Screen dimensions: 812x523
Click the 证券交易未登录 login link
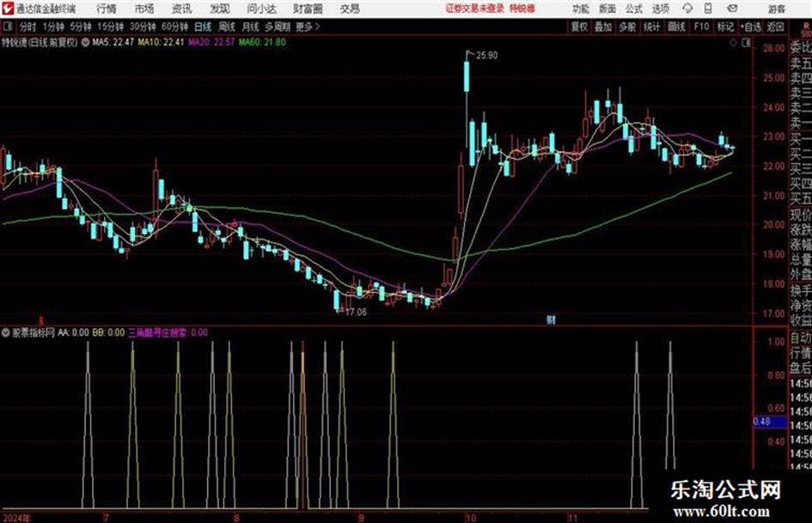click(x=474, y=9)
